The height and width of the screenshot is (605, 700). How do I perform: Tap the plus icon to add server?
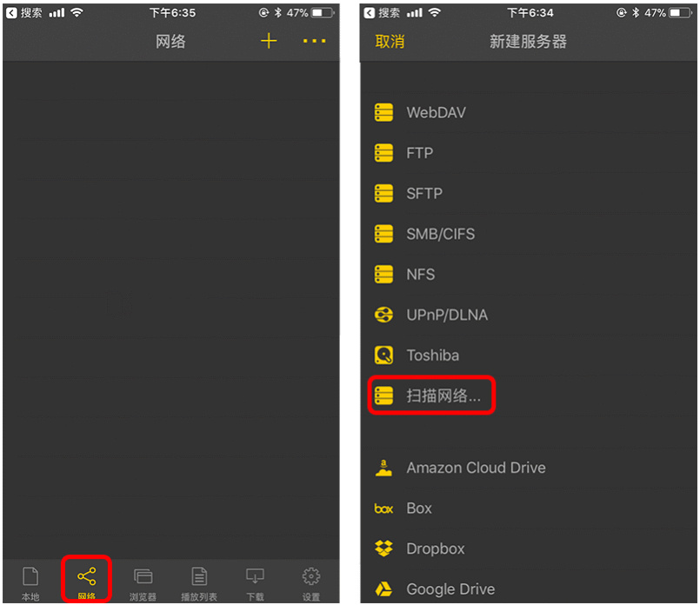[x=269, y=41]
